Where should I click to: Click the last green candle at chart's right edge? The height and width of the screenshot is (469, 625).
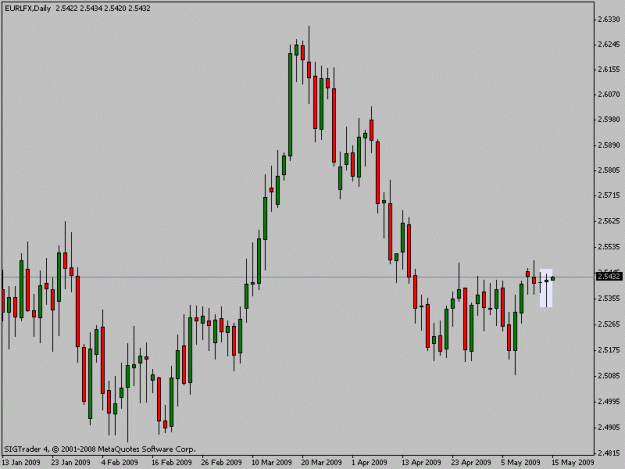tap(553, 279)
